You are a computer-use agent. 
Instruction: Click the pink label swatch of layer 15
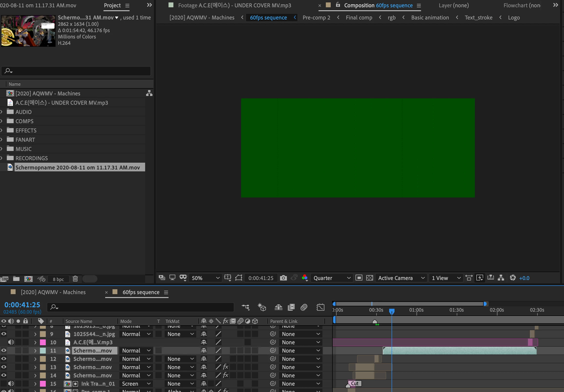[x=43, y=383]
